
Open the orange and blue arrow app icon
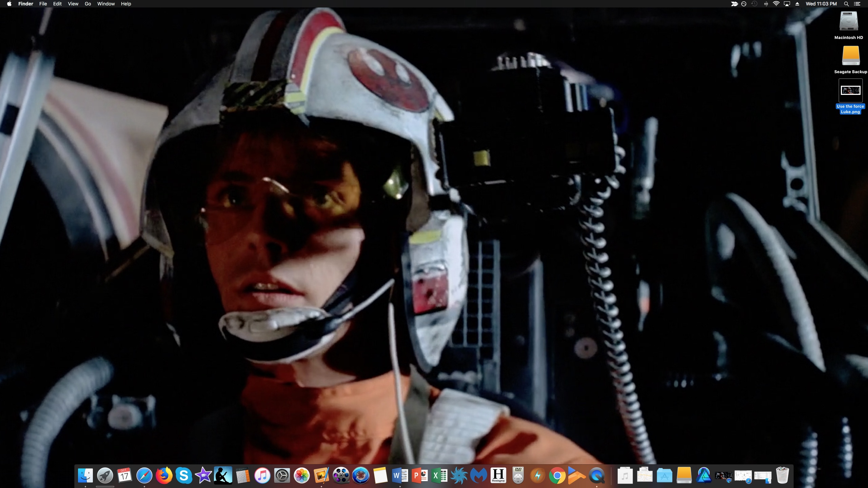tap(577, 475)
